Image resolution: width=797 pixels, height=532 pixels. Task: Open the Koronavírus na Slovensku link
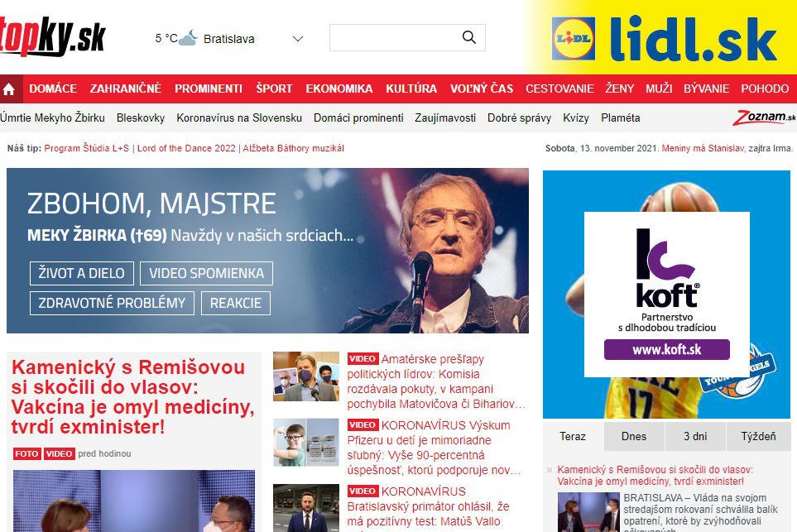[x=239, y=117]
